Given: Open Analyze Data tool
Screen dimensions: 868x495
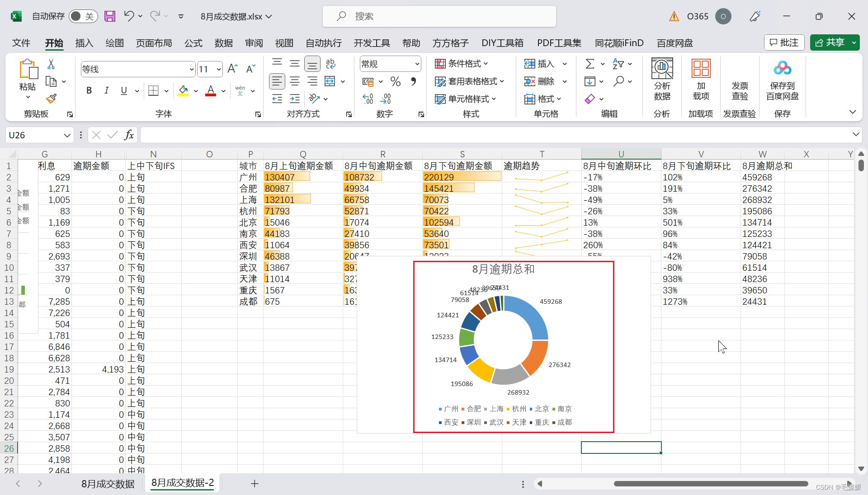Looking at the screenshot, I should (662, 80).
